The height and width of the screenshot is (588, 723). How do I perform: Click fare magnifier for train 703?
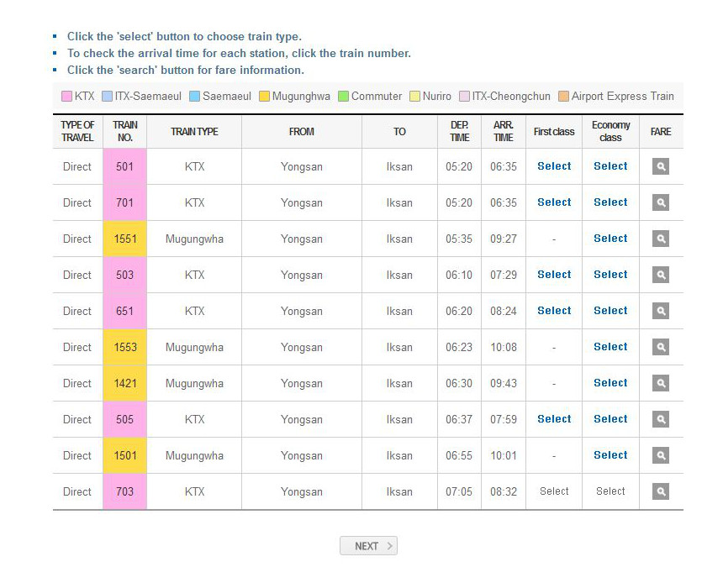661,491
